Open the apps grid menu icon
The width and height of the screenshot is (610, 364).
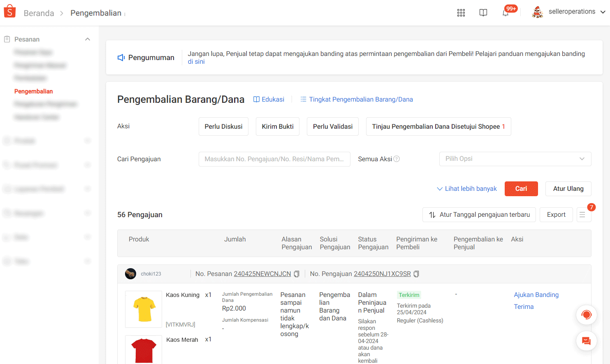[461, 13]
